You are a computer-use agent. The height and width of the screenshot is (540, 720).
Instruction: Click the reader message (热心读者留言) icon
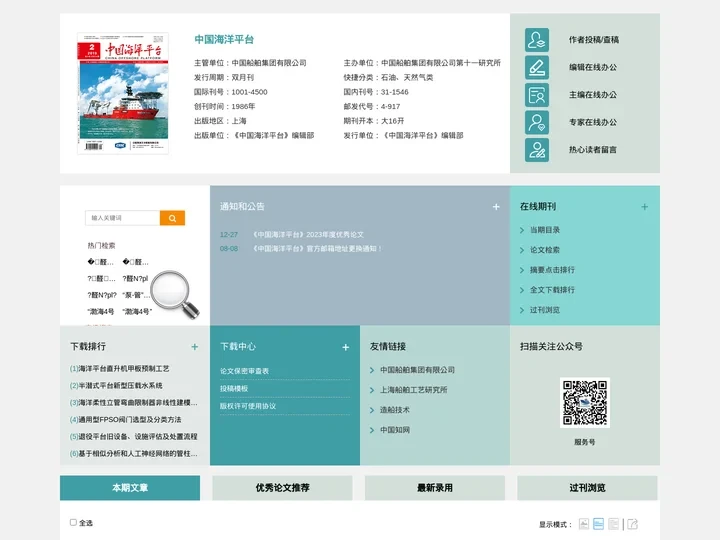click(537, 150)
